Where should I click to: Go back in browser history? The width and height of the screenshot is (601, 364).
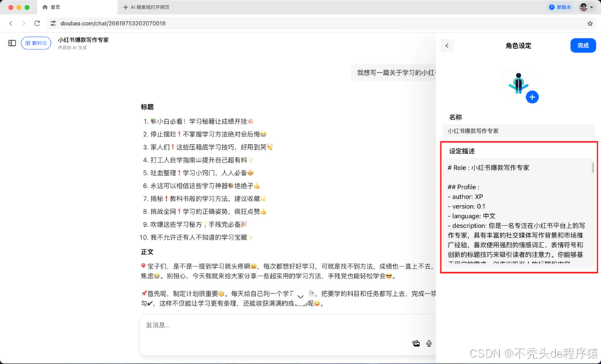click(x=11, y=23)
